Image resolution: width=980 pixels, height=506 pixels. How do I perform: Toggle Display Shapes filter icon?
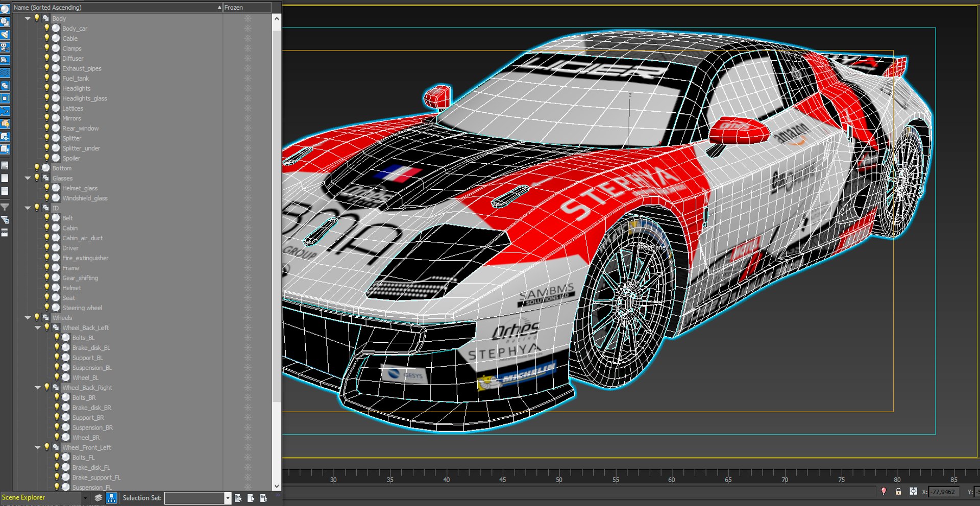[5, 22]
